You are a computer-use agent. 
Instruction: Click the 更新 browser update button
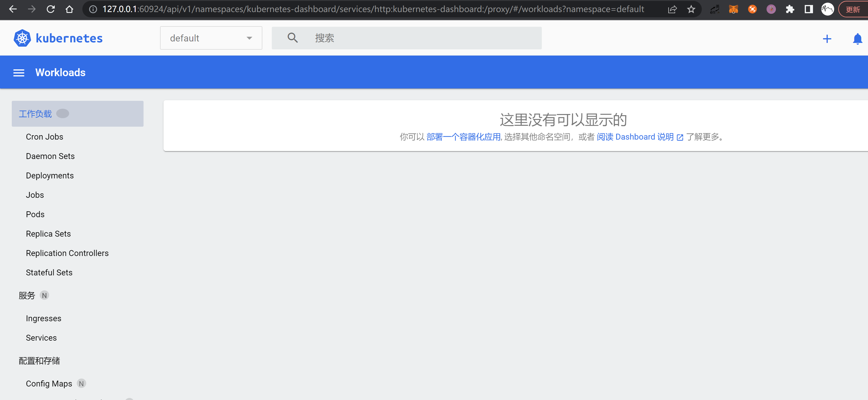pyautogui.click(x=852, y=9)
